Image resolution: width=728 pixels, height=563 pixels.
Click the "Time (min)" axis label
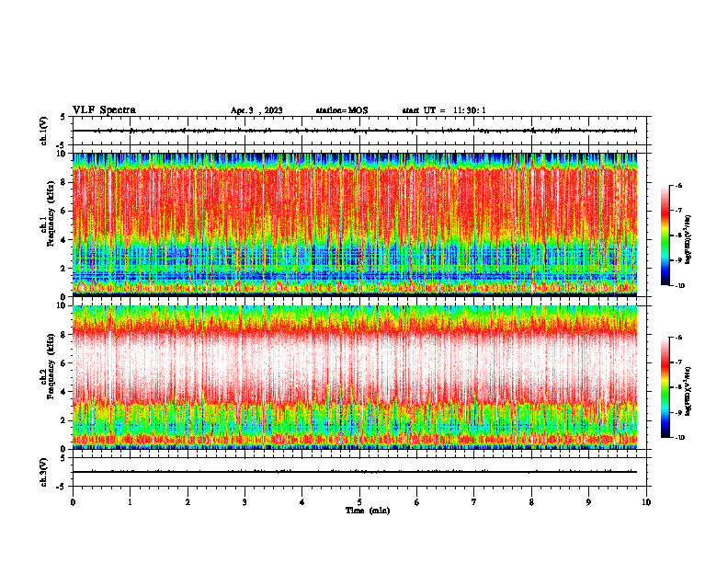(x=368, y=511)
